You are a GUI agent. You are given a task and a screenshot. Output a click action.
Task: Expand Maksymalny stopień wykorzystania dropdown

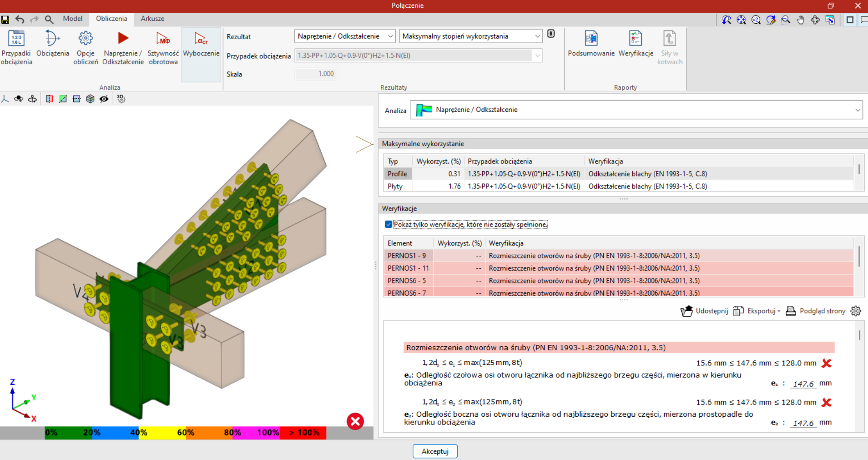[471, 36]
